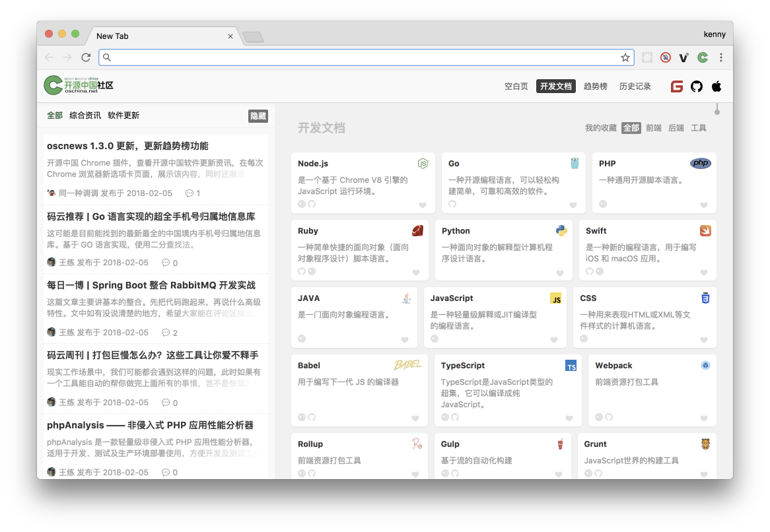Open 历史记录 nav item
This screenshot has height=532, width=770.
point(635,86)
